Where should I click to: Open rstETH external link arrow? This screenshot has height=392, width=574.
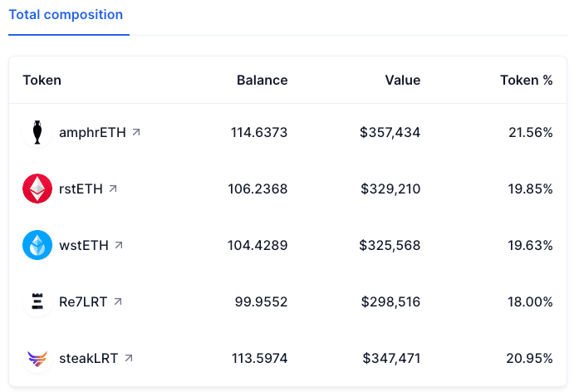(x=113, y=189)
